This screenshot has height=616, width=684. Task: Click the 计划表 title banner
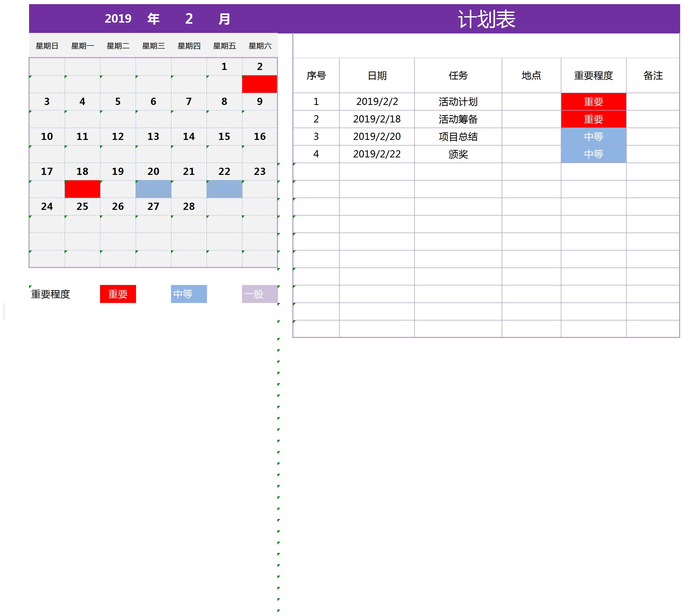coord(486,19)
